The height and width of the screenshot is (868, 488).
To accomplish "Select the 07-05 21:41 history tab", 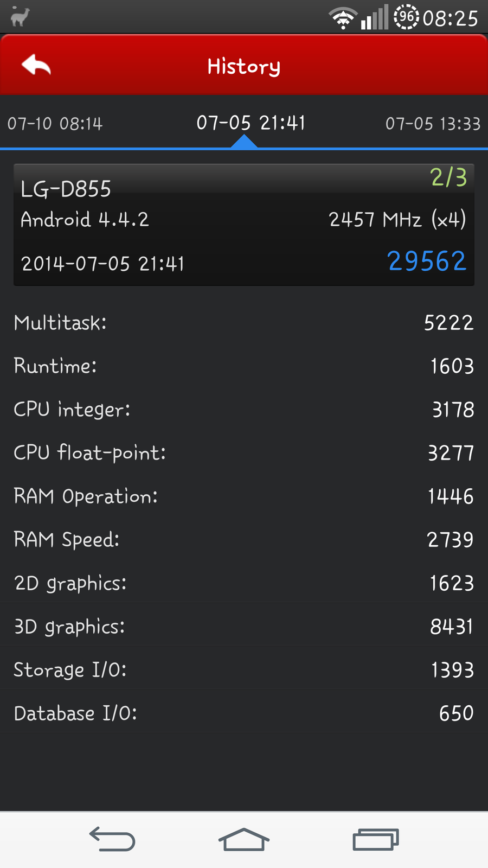I will click(x=251, y=123).
